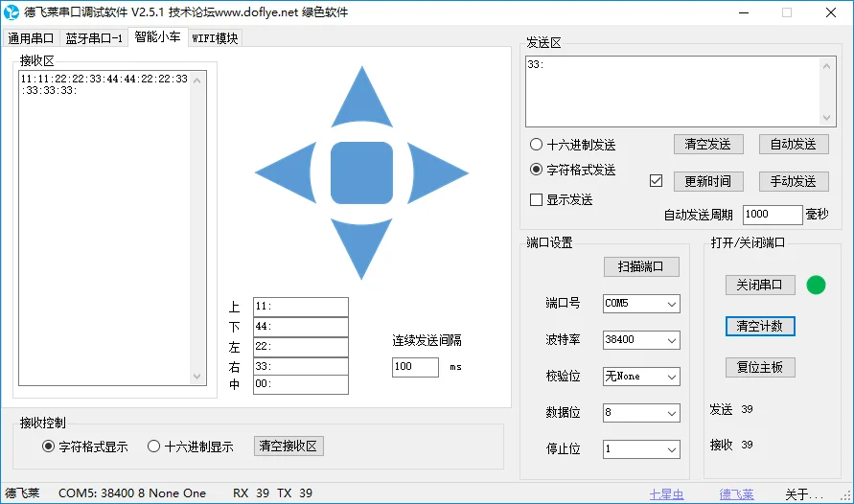Image resolution: width=854 pixels, height=504 pixels.
Task: Switch to the WIFI模块 tab
Action: 215,38
